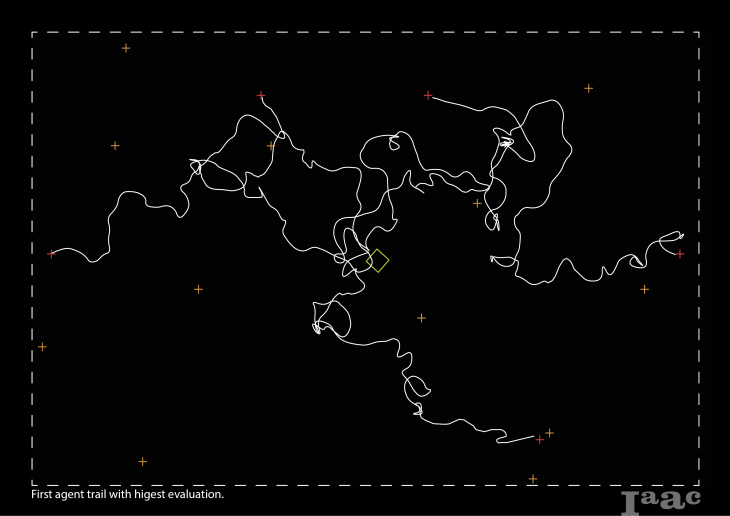Viewport: 730px width, 516px height.
Task: Click the orange plus below-right of the yellow diamond
Action: [x=421, y=318]
